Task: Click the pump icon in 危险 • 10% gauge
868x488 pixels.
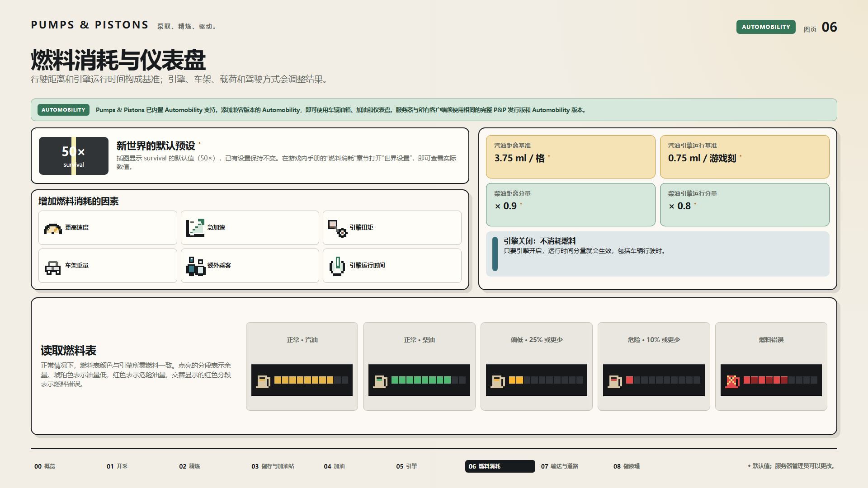Action: tap(615, 381)
